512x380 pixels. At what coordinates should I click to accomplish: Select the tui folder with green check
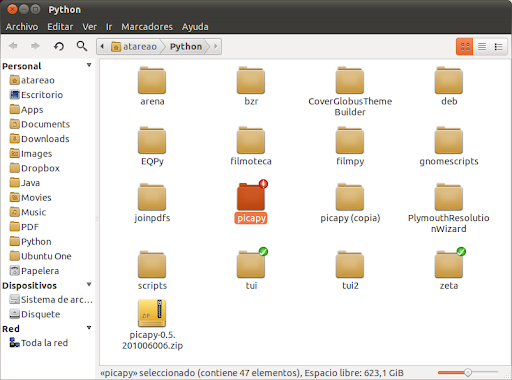point(251,270)
